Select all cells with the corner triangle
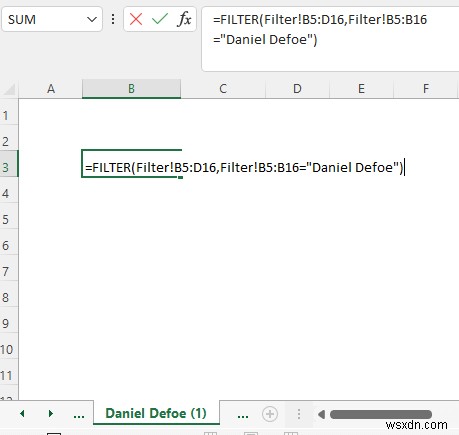This screenshot has width=459, height=435. tap(9, 89)
